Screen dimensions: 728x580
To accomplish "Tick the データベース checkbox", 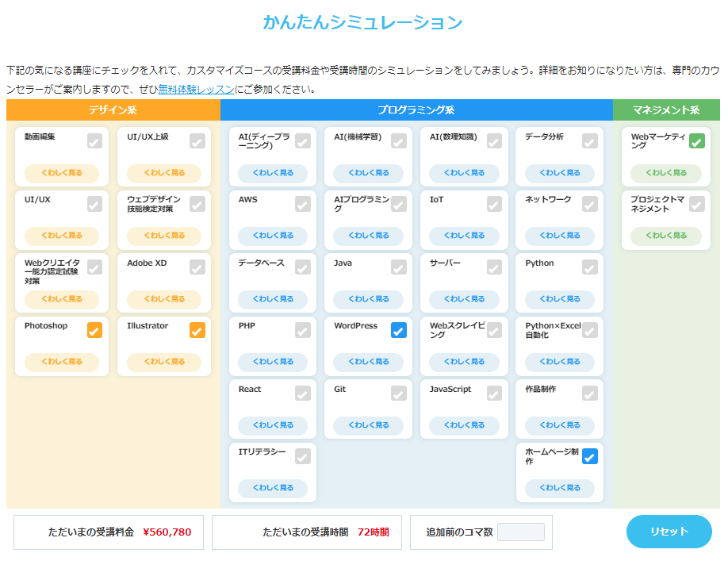I will coord(303,267).
